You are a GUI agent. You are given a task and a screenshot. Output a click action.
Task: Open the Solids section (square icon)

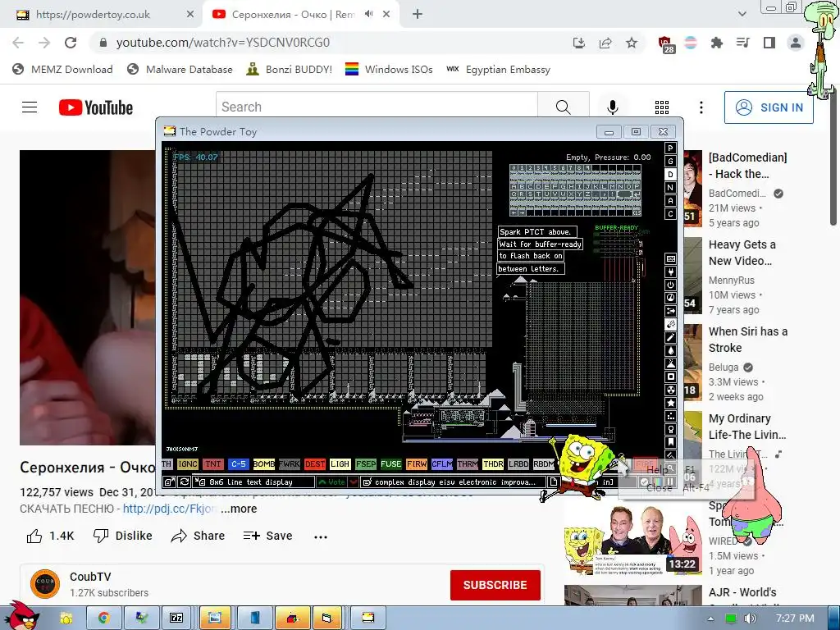tap(670, 377)
